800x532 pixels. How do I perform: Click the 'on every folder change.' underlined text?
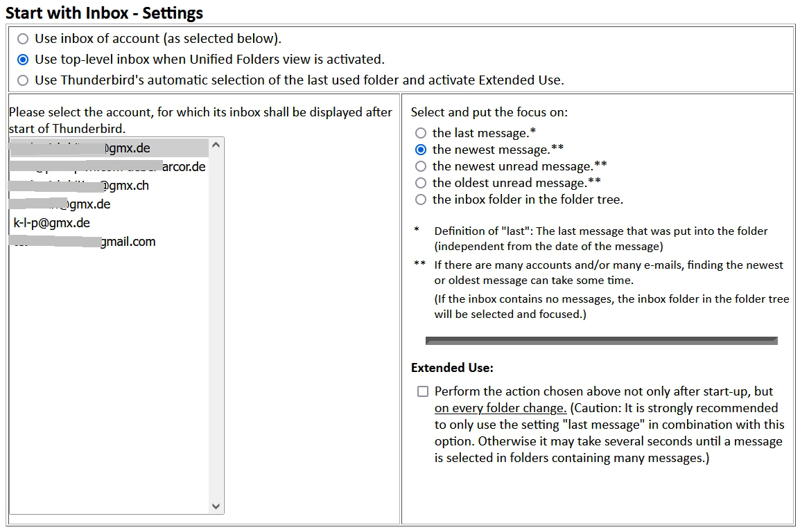(x=500, y=408)
